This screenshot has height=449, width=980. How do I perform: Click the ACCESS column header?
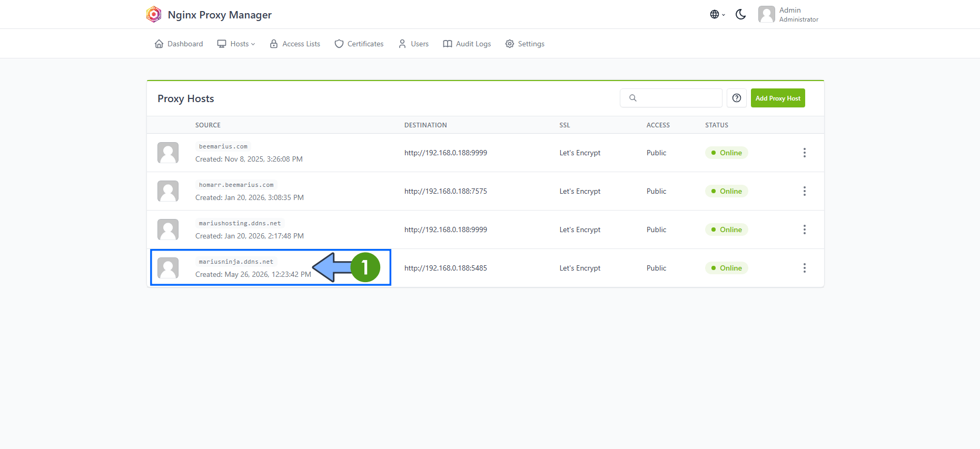point(658,125)
